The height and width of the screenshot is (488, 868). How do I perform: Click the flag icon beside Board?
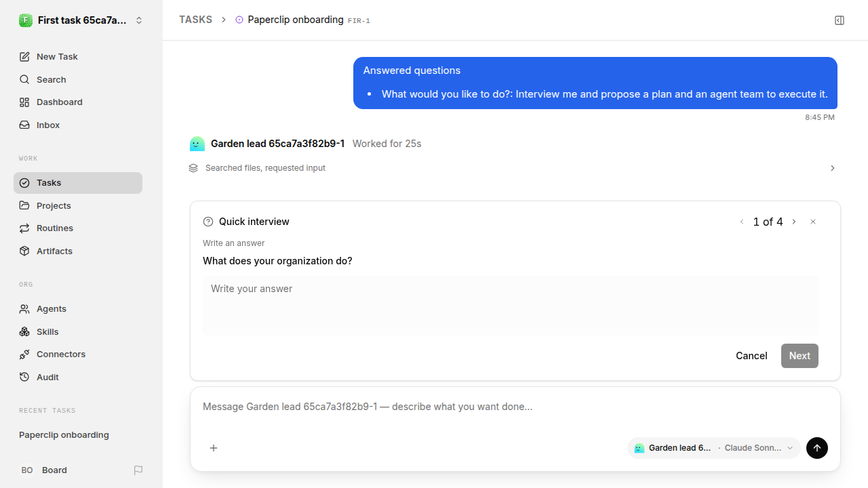138,470
